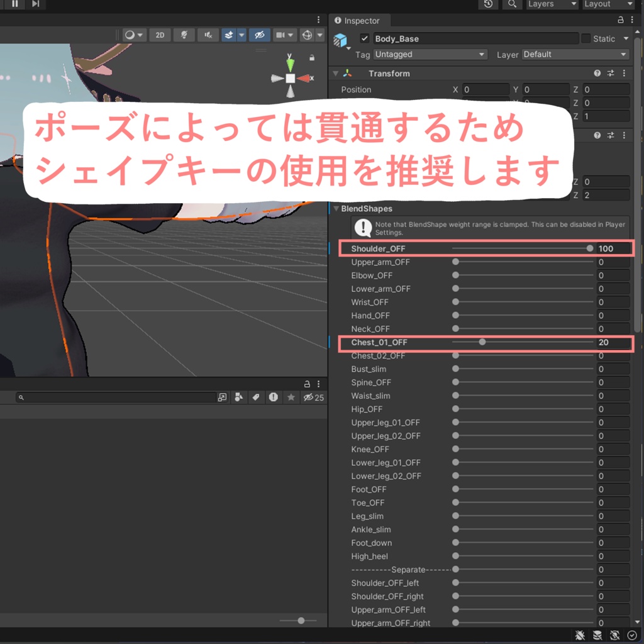Click the Position Y field
This screenshot has height=644, width=644.
click(547, 89)
